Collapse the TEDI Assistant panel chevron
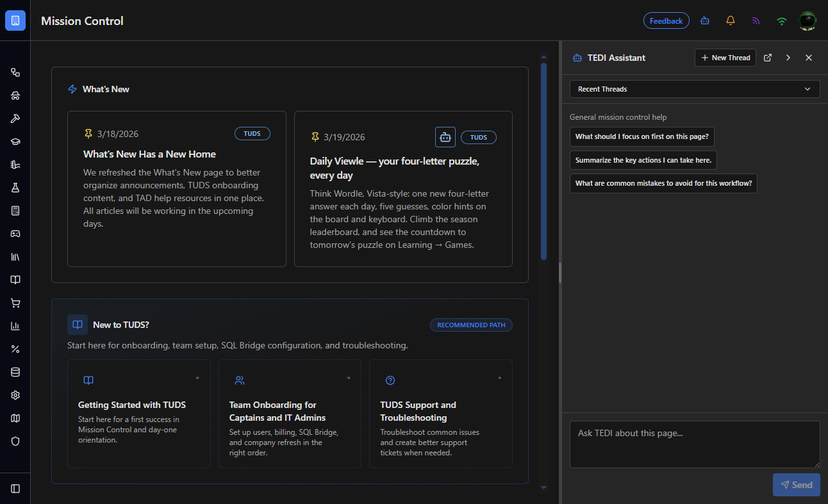The width and height of the screenshot is (828, 504). click(788, 58)
